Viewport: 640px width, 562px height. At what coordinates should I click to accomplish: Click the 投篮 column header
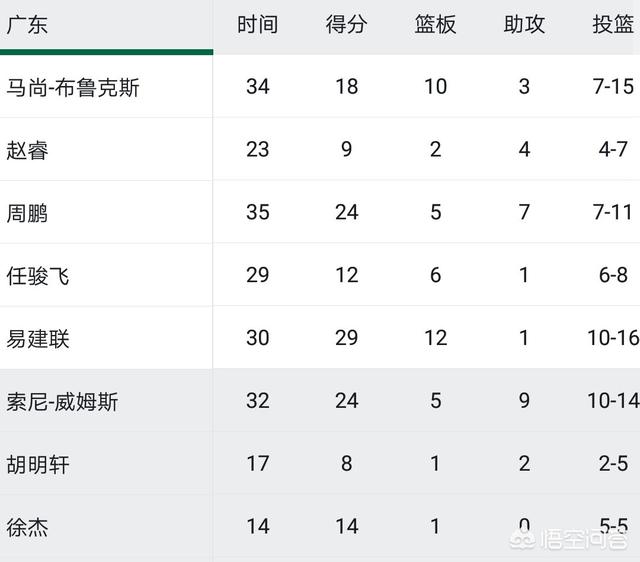pyautogui.click(x=613, y=24)
